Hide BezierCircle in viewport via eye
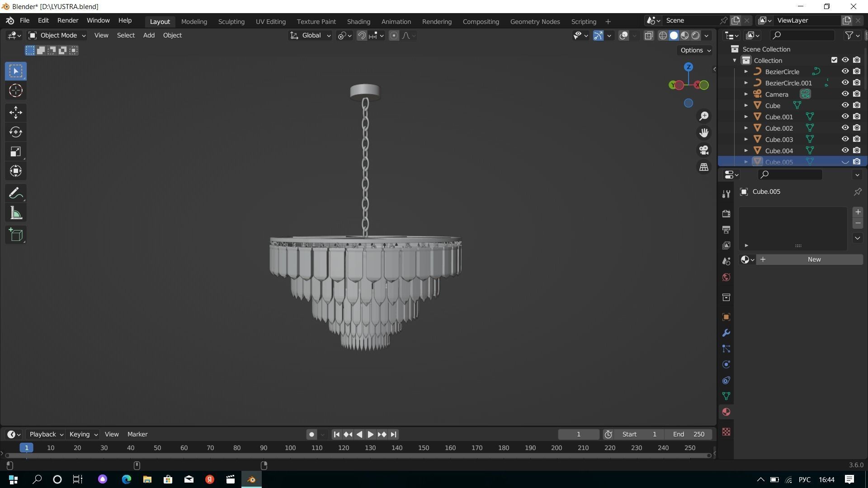The image size is (868, 488). pos(845,71)
